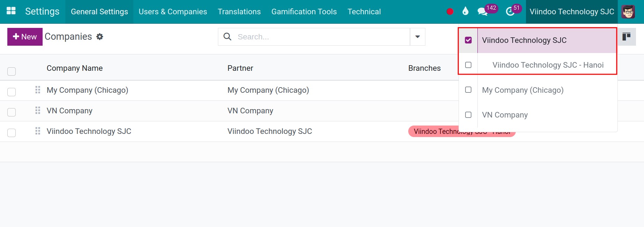Check My Company (Chicago) in company switcher
The width and height of the screenshot is (644, 227).
[468, 90]
